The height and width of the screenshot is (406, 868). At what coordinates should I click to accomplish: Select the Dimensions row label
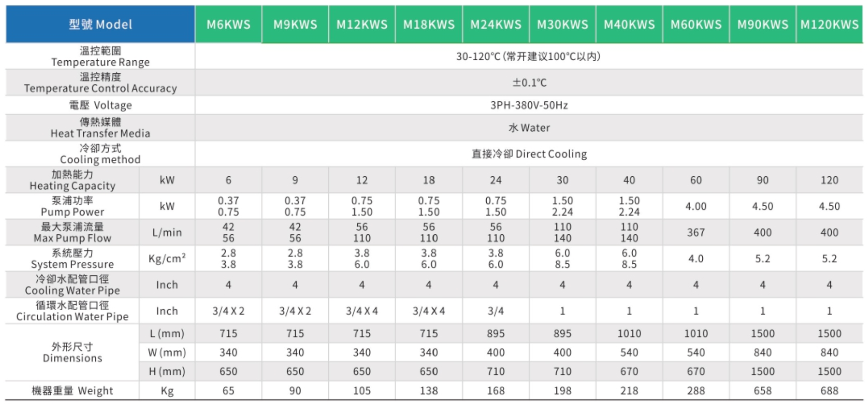point(72,353)
